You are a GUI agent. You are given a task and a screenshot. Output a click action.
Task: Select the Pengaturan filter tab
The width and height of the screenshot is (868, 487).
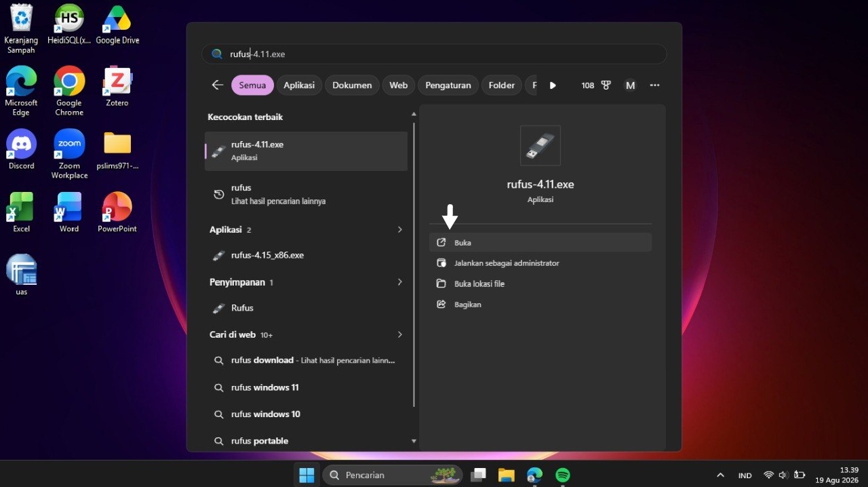point(448,85)
